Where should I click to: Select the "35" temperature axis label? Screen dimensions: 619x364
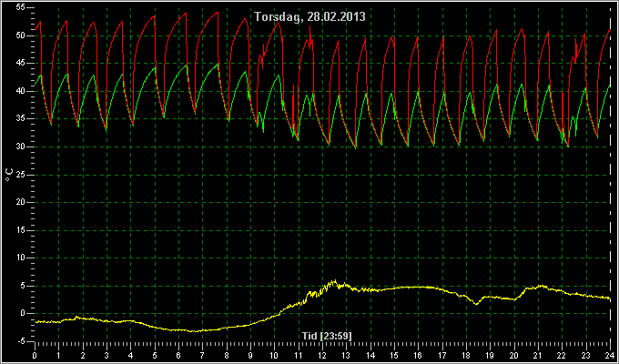pyautogui.click(x=21, y=119)
